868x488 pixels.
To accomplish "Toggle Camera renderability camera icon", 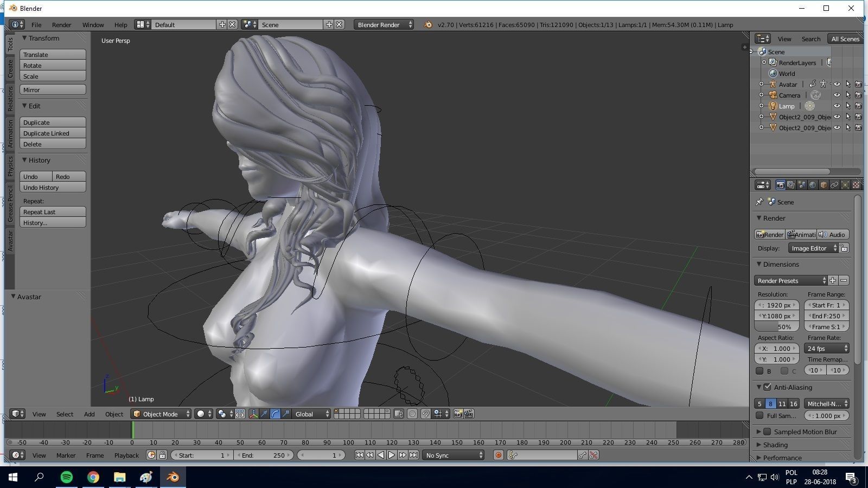I will (x=858, y=95).
